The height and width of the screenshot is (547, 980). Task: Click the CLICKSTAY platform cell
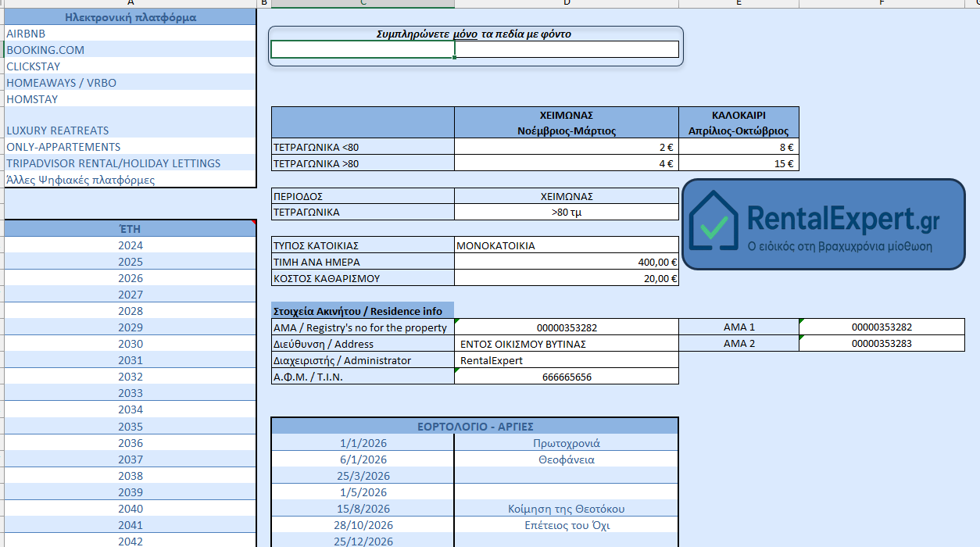pos(130,66)
